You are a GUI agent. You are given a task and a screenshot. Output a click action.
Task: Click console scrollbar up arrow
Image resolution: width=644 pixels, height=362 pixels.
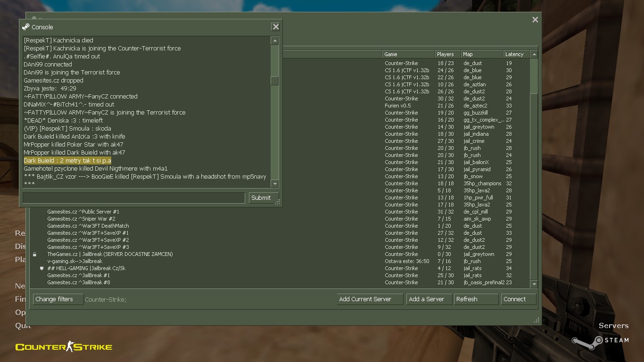tap(275, 41)
